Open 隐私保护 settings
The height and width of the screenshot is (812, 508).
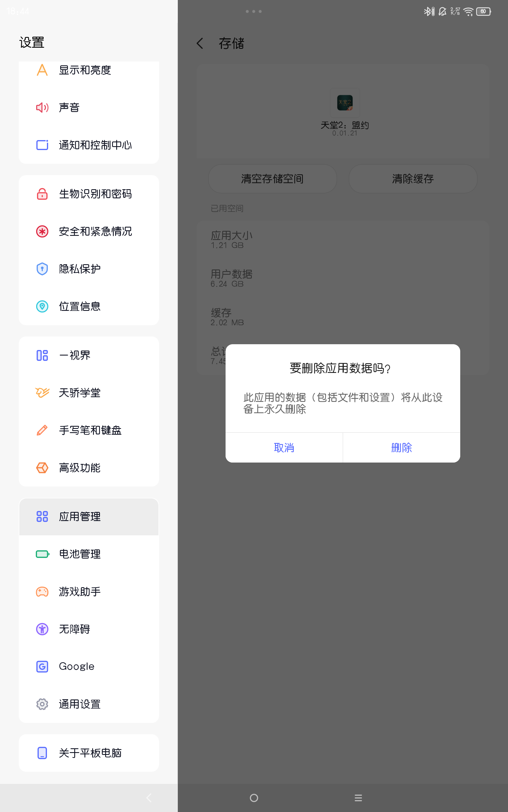point(89,269)
